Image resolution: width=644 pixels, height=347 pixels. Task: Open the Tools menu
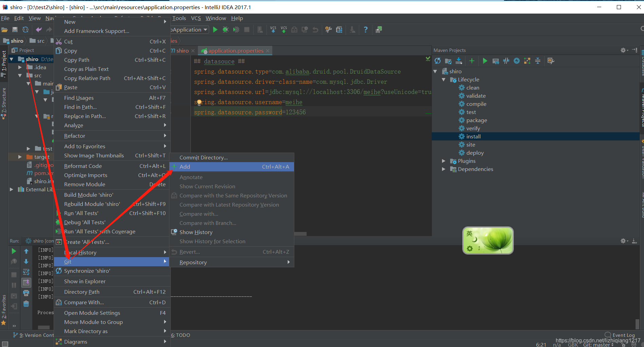(179, 18)
